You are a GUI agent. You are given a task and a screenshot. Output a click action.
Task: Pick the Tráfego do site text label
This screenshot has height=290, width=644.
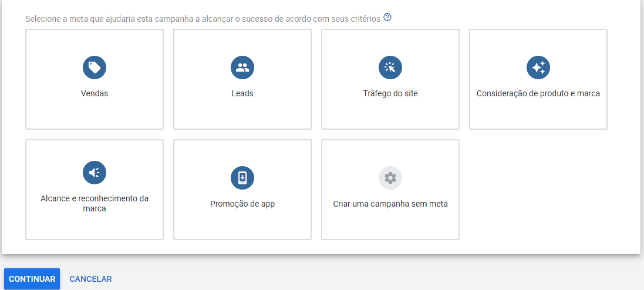click(x=390, y=94)
